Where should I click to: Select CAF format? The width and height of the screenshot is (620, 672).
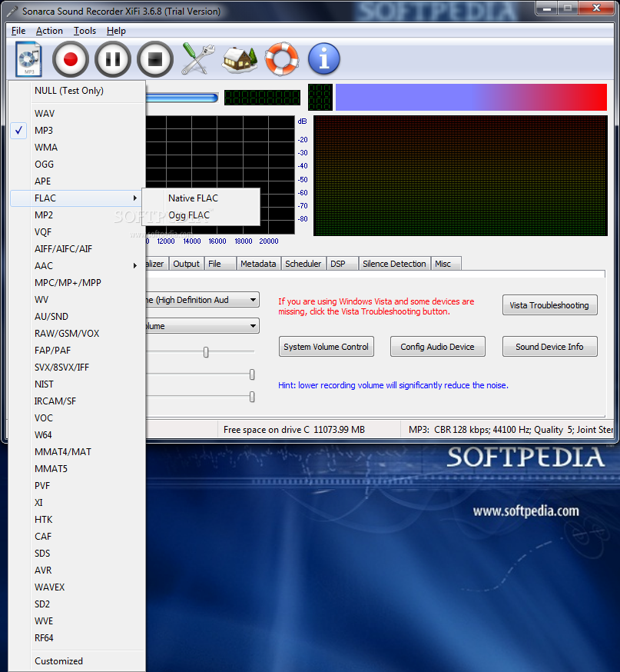pos(77,537)
